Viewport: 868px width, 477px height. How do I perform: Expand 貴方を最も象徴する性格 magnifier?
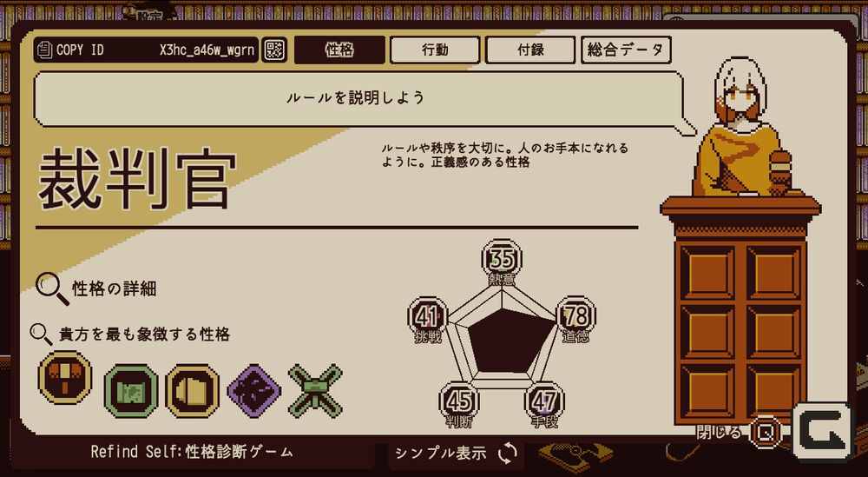[130, 334]
